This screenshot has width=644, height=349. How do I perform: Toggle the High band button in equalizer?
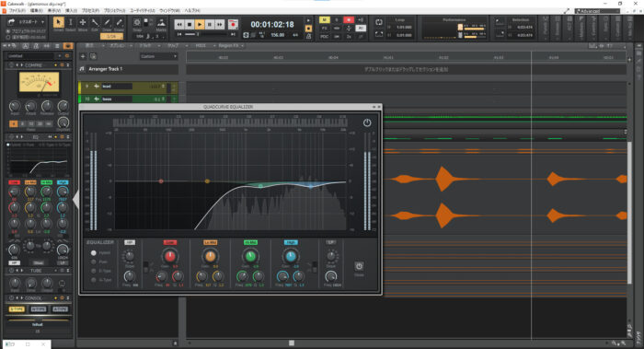tap(291, 242)
